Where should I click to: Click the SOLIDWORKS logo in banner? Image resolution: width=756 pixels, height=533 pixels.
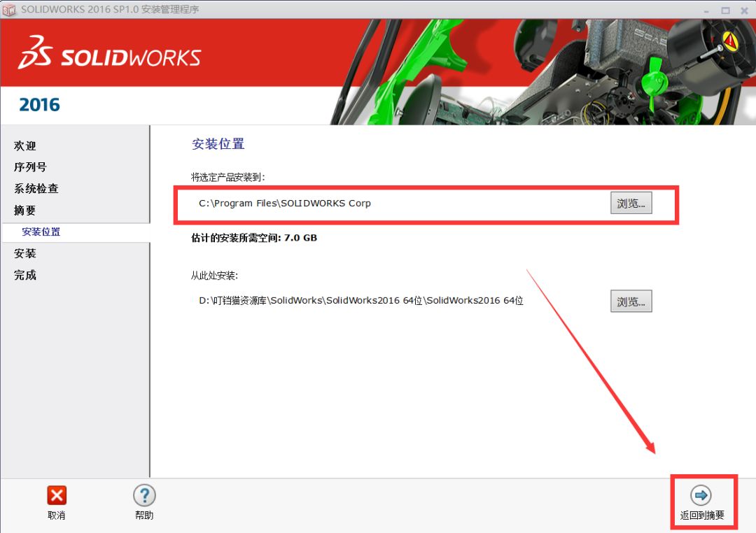click(110, 53)
